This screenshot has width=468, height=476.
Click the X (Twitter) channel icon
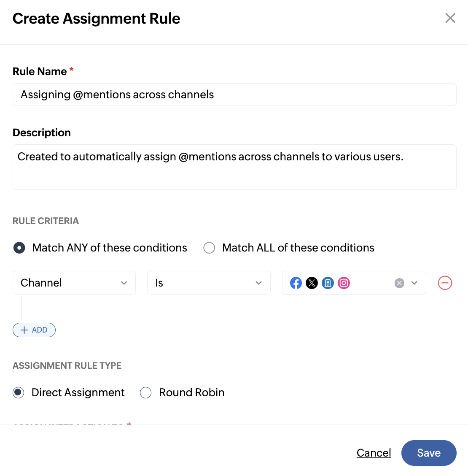[x=312, y=283]
